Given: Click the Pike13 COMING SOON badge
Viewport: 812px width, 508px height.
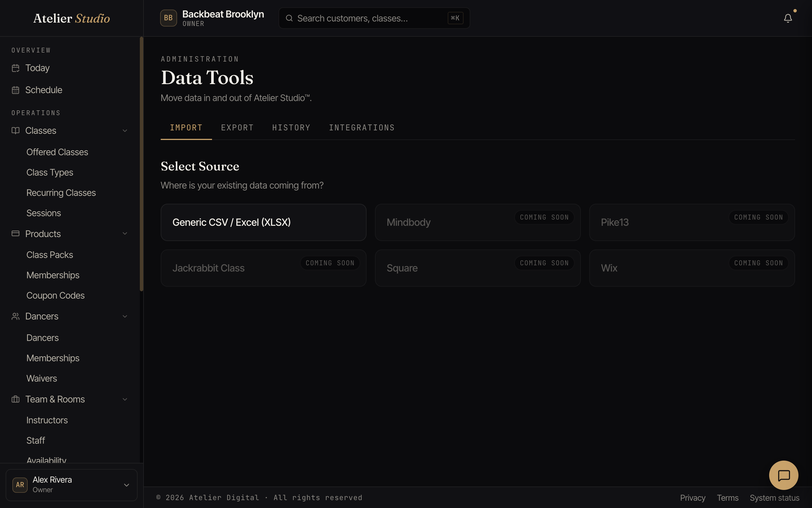Looking at the screenshot, I should 758,217.
